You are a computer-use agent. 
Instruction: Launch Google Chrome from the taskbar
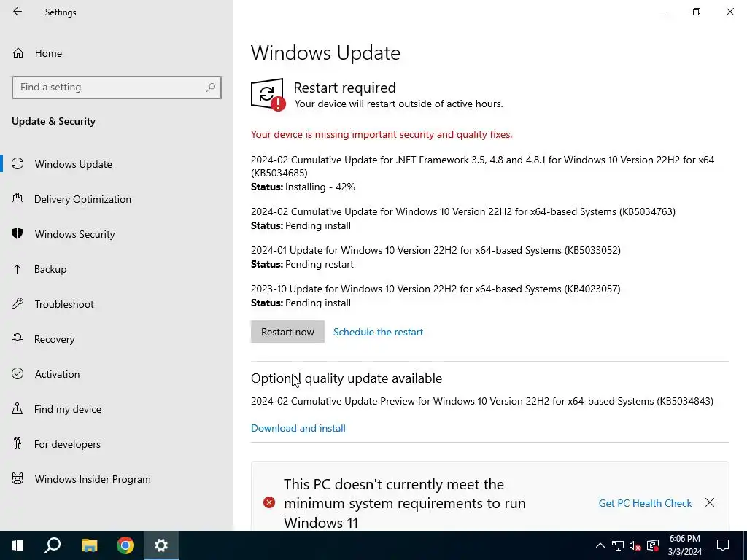tap(125, 545)
